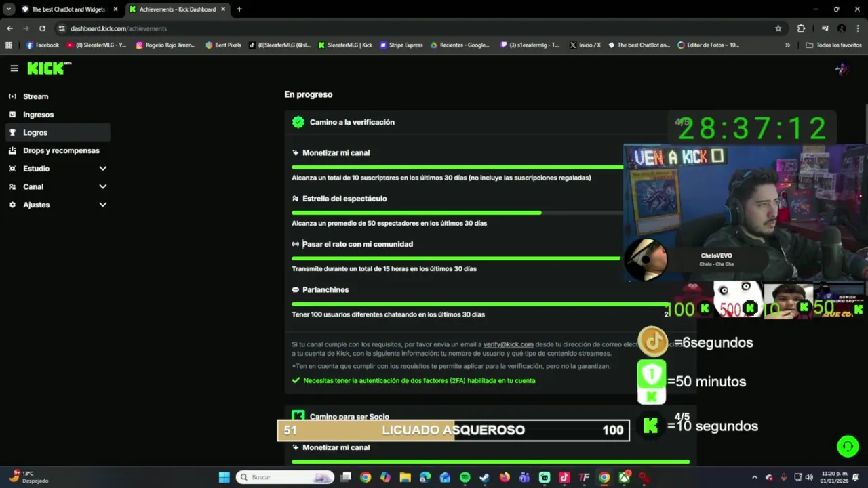Click Monetizar mi canal under verificación
The width and height of the screenshot is (868, 488).
[336, 153]
